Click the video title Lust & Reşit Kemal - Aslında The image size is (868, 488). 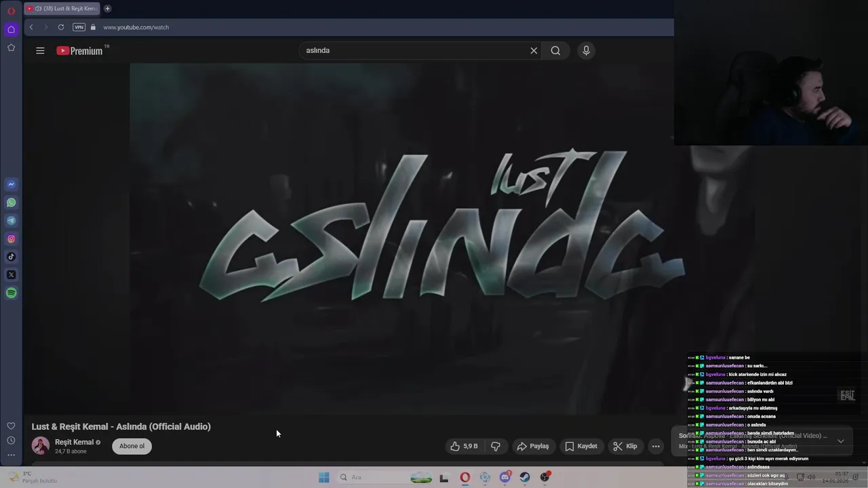(121, 426)
